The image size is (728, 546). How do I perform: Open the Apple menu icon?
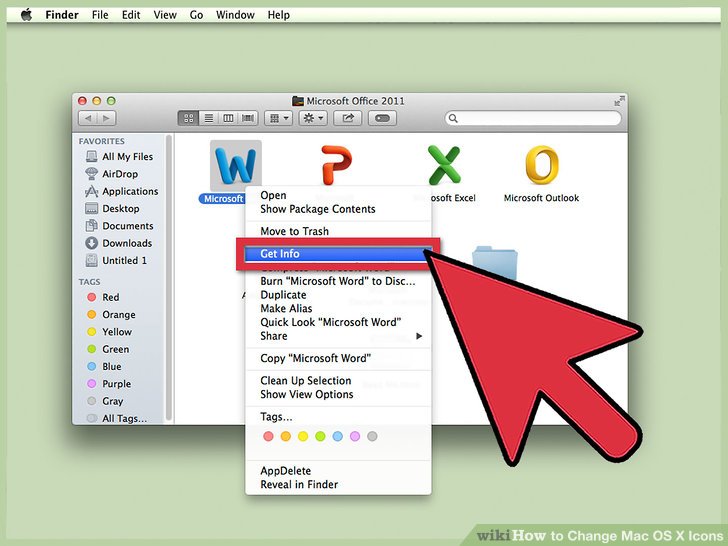click(x=26, y=15)
